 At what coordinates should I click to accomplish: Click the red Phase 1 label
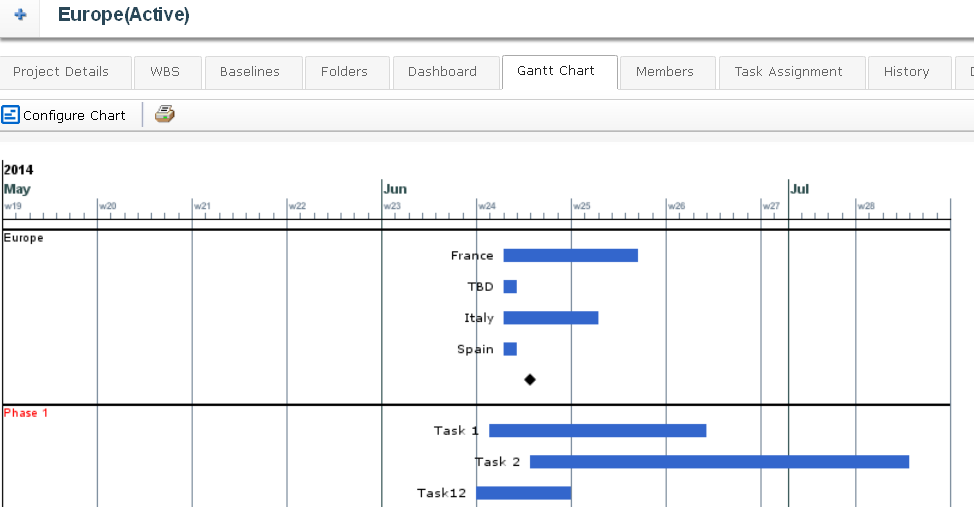[x=26, y=413]
